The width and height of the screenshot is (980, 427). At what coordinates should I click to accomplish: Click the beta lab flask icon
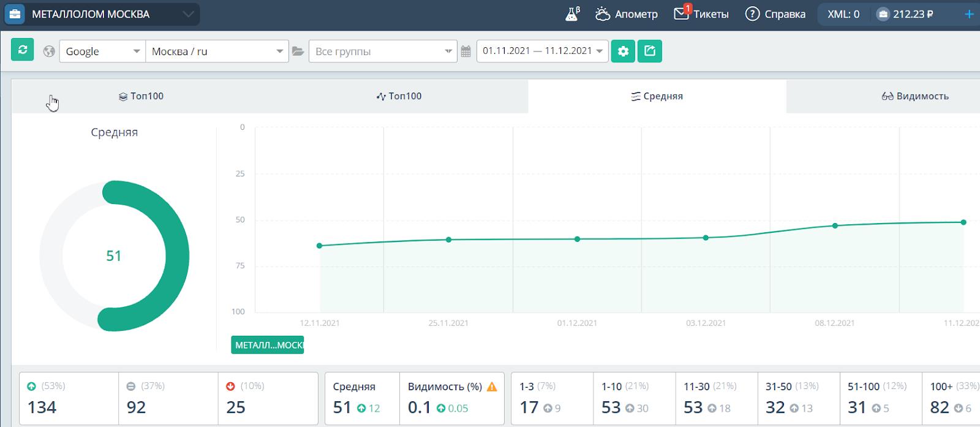tap(572, 14)
